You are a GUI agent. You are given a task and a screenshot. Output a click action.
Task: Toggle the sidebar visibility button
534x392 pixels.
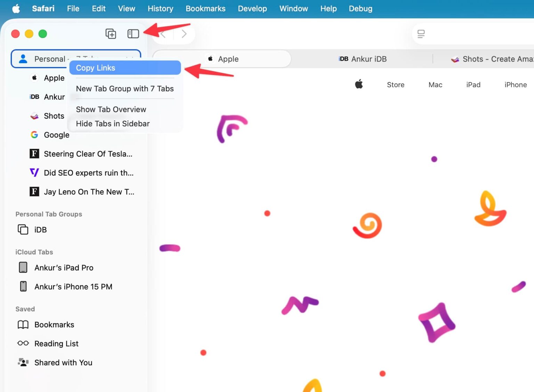(x=133, y=34)
